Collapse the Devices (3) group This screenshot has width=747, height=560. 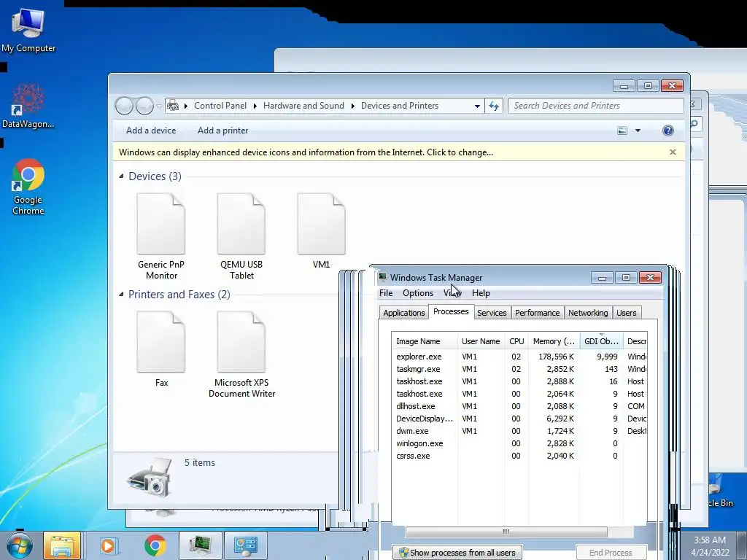[121, 176]
